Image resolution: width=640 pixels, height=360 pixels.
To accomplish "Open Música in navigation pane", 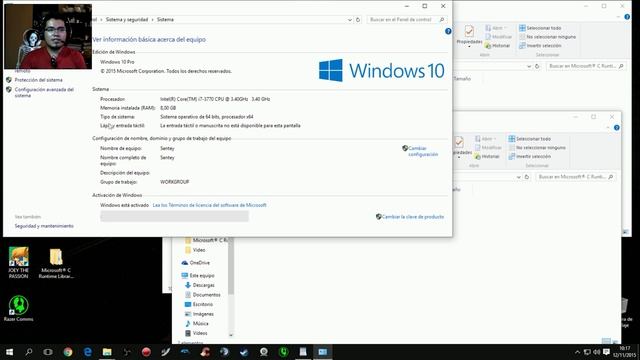I will coord(197,324).
